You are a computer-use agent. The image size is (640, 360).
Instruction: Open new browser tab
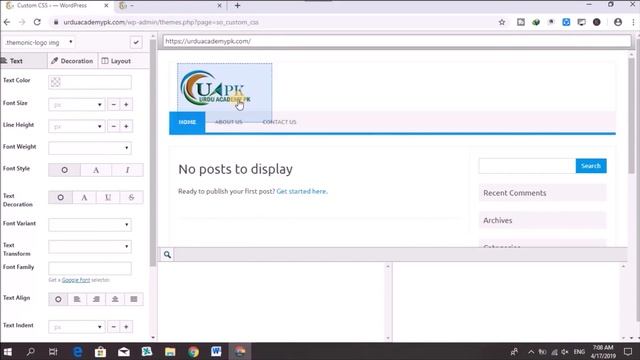coord(238,6)
